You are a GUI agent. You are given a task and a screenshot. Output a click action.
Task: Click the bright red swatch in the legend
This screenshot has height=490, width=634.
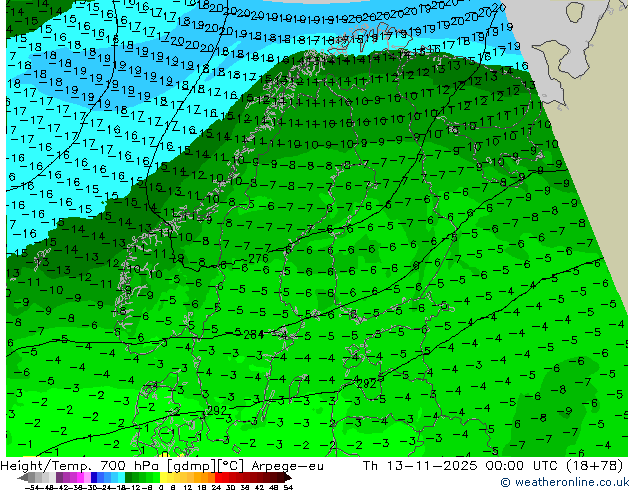coord(218,478)
